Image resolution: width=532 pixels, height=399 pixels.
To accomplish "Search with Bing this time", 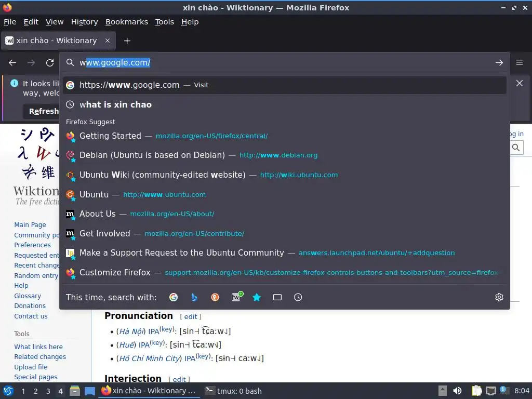I will click(x=194, y=297).
